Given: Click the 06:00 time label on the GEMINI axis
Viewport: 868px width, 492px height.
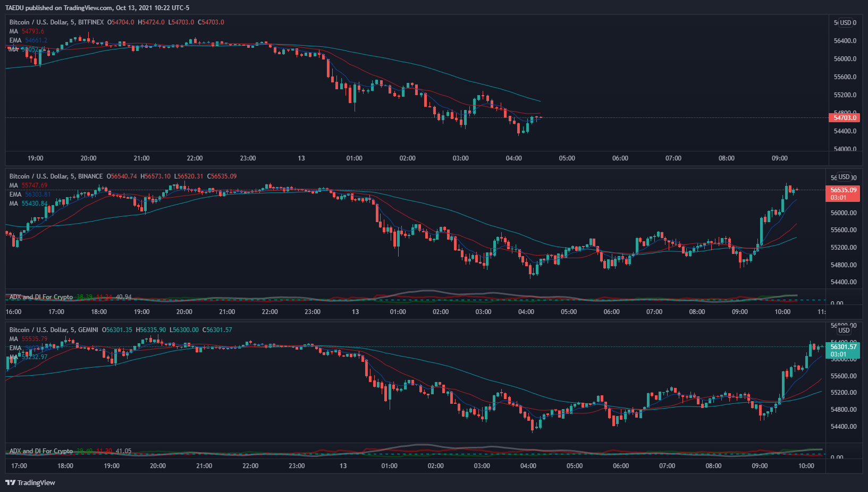Looking at the screenshot, I should 621,466.
